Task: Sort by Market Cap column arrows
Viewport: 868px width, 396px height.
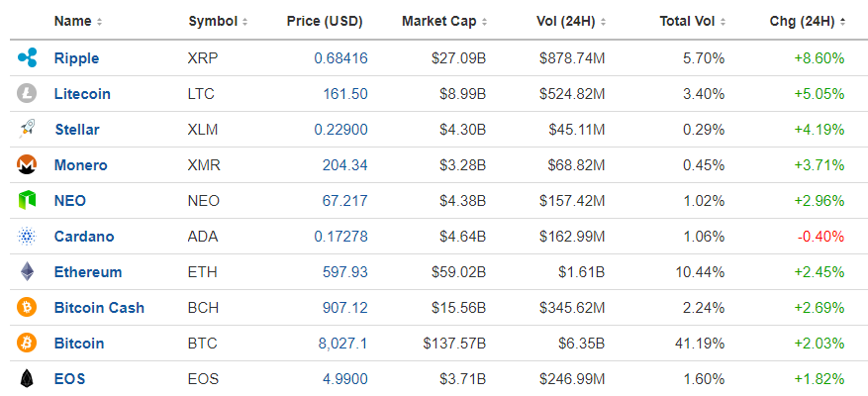Action: [x=484, y=22]
